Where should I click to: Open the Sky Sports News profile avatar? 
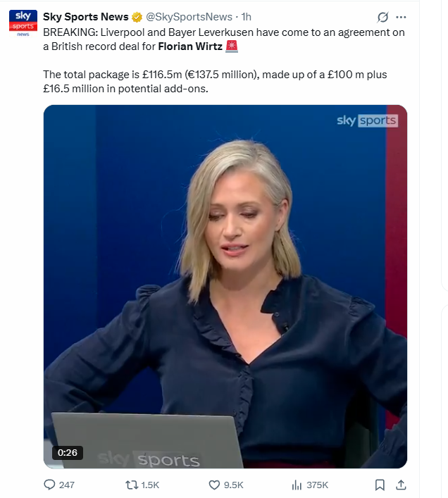coord(23,24)
